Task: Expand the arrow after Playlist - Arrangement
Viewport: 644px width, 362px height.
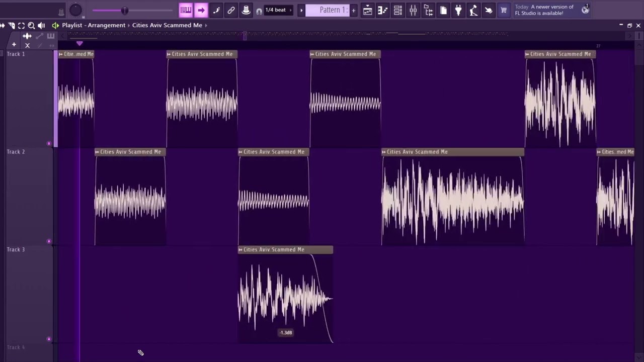Action: click(x=129, y=25)
